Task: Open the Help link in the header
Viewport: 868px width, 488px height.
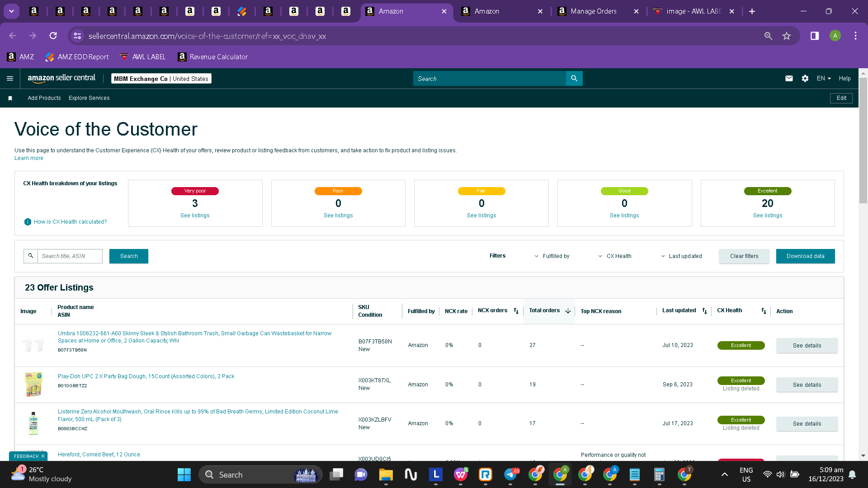Action: tap(844, 79)
